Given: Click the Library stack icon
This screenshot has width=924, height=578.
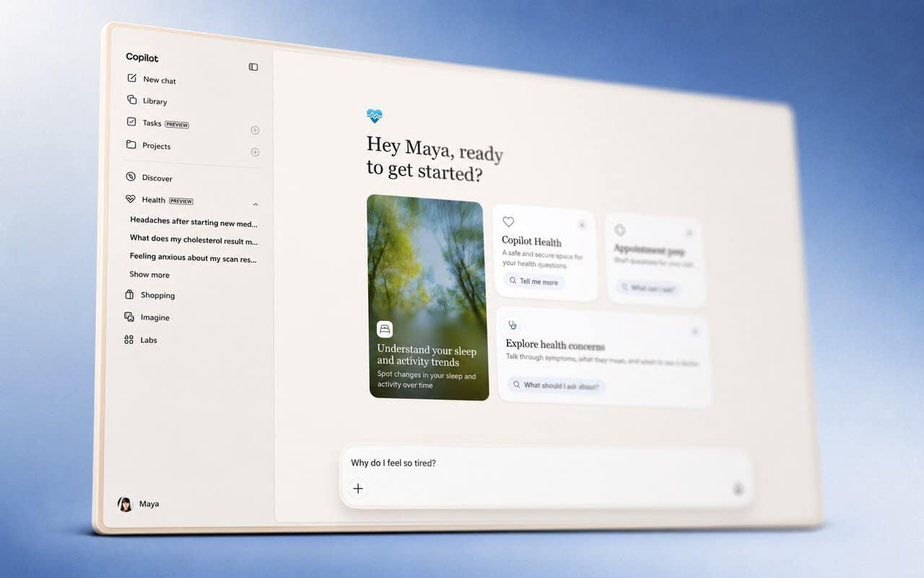Looking at the screenshot, I should click(131, 100).
